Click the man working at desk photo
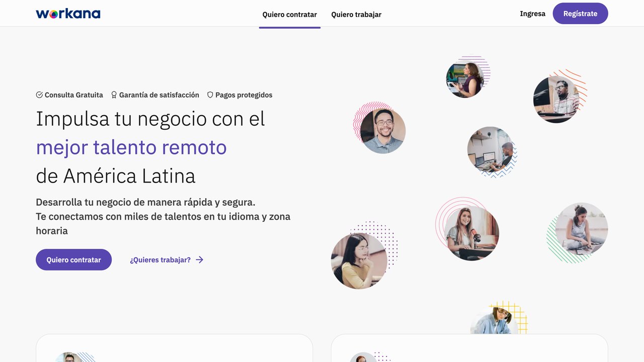 (x=490, y=149)
